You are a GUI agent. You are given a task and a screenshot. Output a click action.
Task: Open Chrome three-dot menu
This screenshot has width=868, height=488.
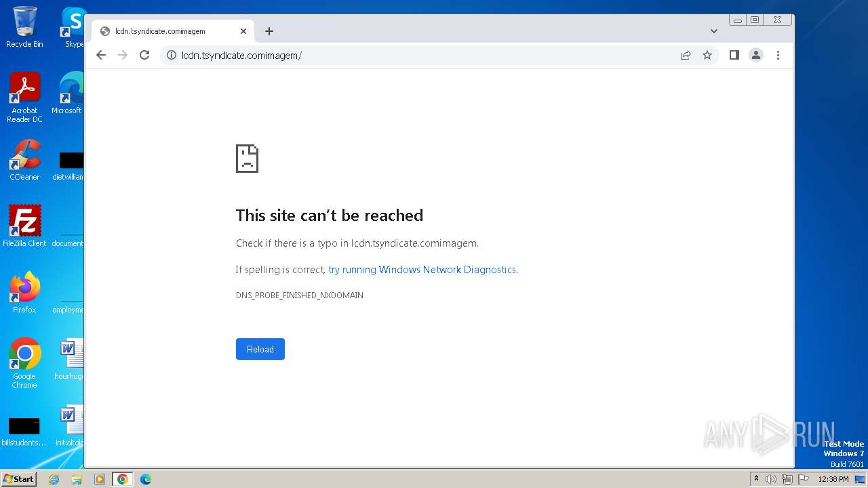pyautogui.click(x=778, y=56)
